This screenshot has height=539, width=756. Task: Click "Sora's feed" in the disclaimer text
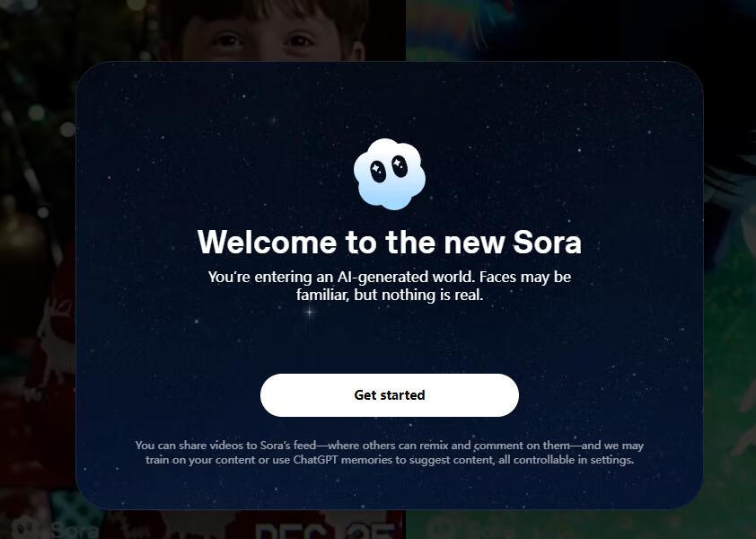click(288, 445)
